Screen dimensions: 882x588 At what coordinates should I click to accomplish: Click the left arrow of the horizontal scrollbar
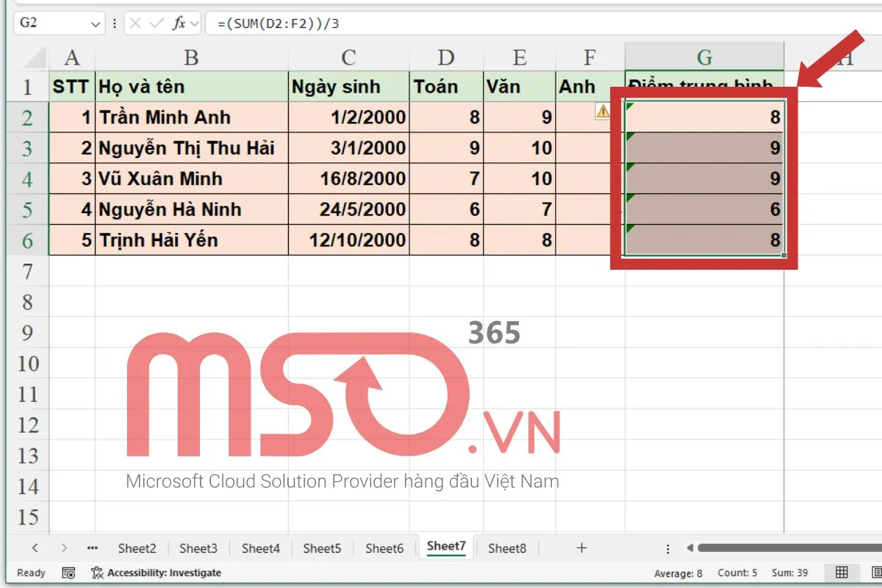689,548
